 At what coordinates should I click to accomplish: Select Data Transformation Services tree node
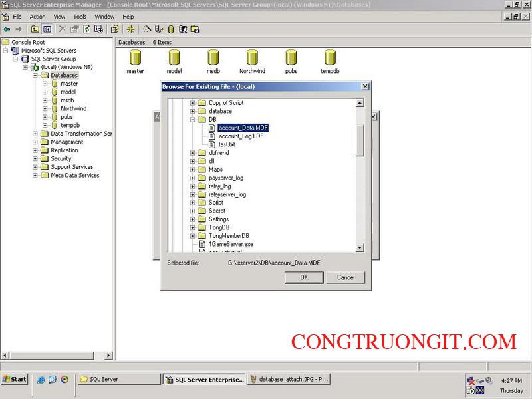coord(81,134)
